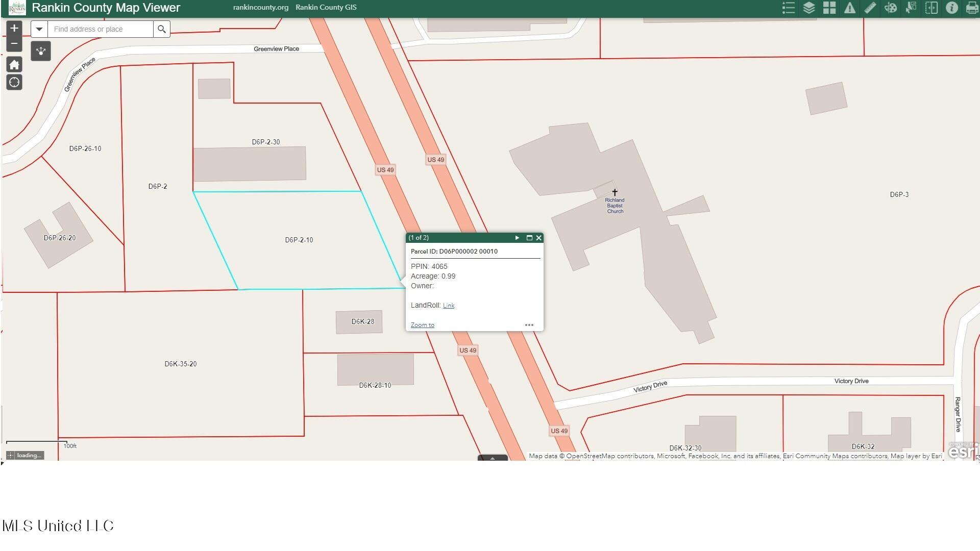Open the Swipe layer tool
Screen dimensions: 980x551
[931, 8]
